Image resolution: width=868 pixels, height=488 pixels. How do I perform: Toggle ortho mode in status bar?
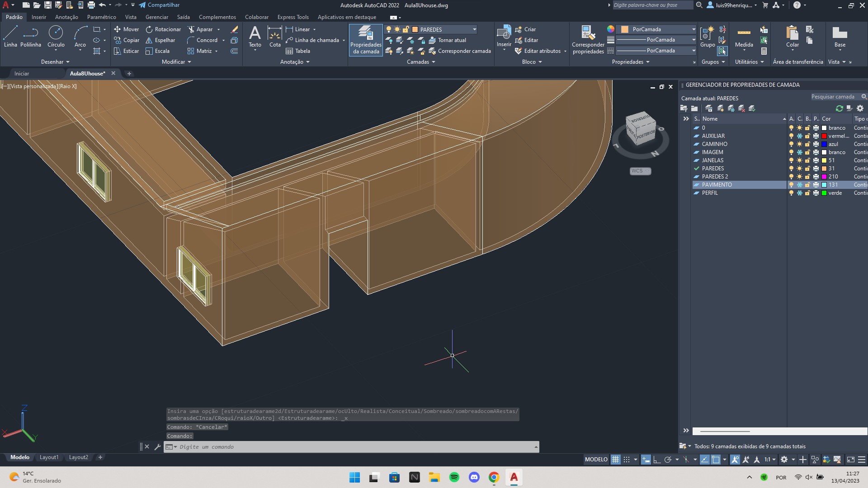[656, 460]
